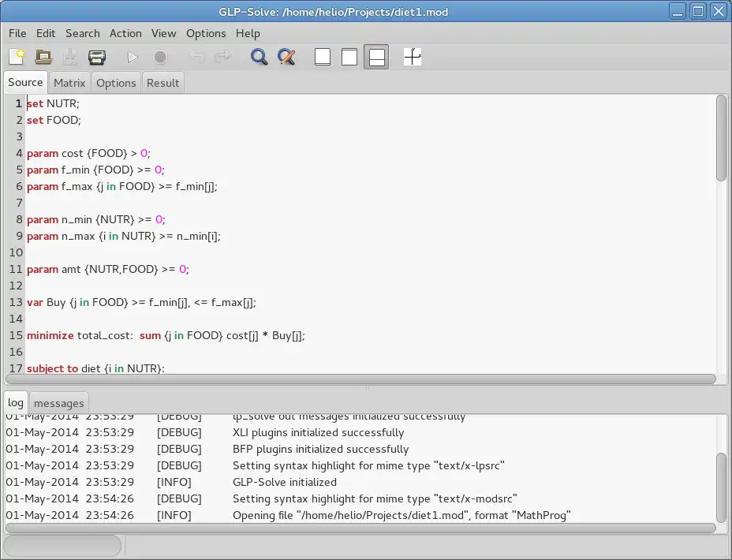Toggle the split editor/log layout icon
The image size is (732, 560).
pos(376,57)
